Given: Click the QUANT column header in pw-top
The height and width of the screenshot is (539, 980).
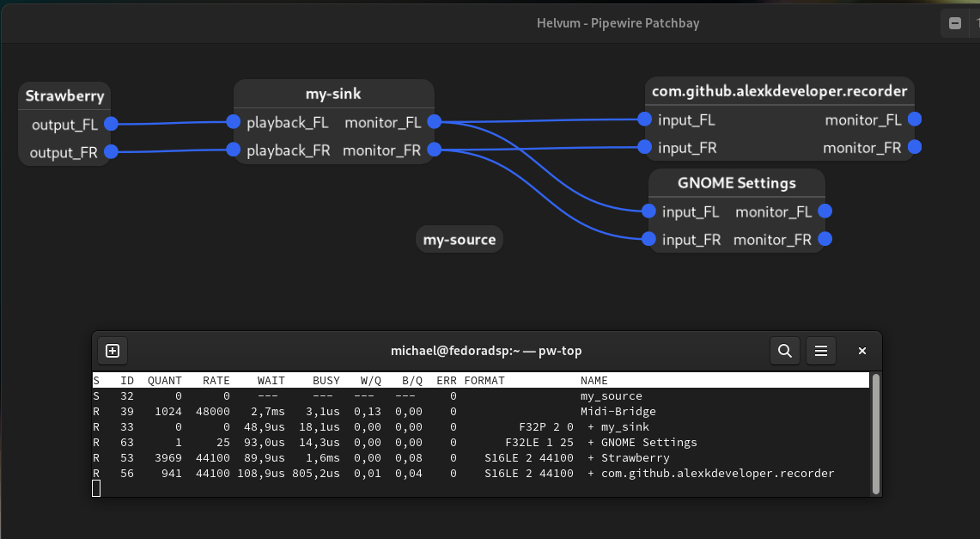Looking at the screenshot, I should (x=164, y=381).
